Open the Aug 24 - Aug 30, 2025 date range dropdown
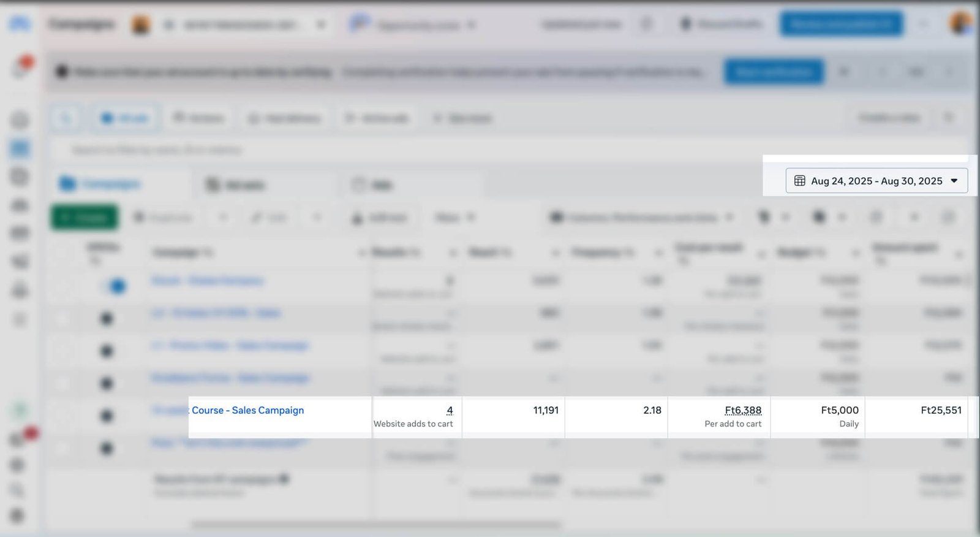This screenshot has height=537, width=980. point(876,181)
